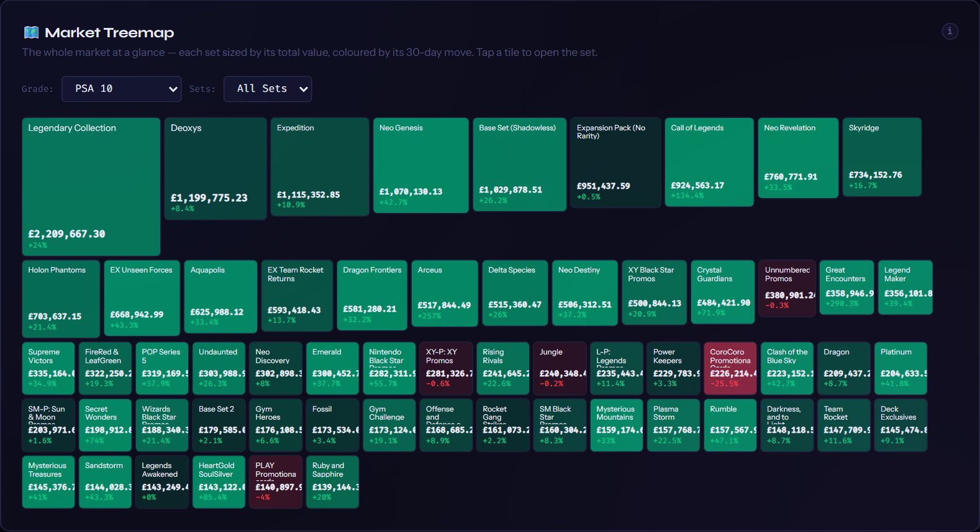Click the Aquapolis tile
Viewport: 980px width, 532px height.
(220, 297)
